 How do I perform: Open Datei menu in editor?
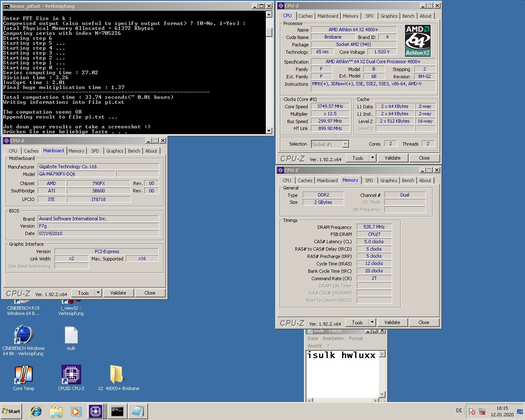(313, 338)
